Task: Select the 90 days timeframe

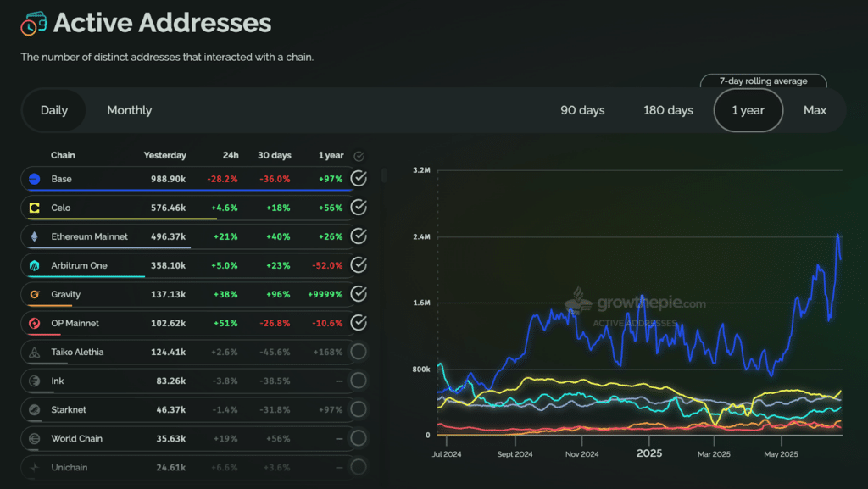Action: (582, 110)
